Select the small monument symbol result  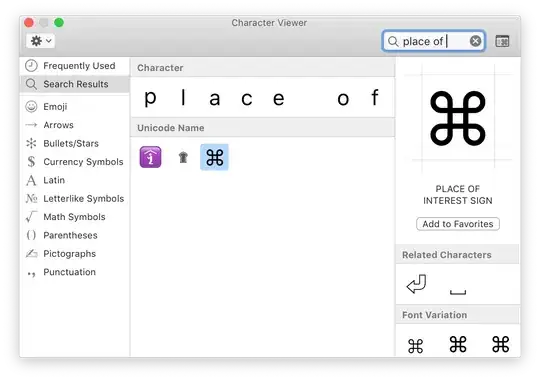pos(183,157)
